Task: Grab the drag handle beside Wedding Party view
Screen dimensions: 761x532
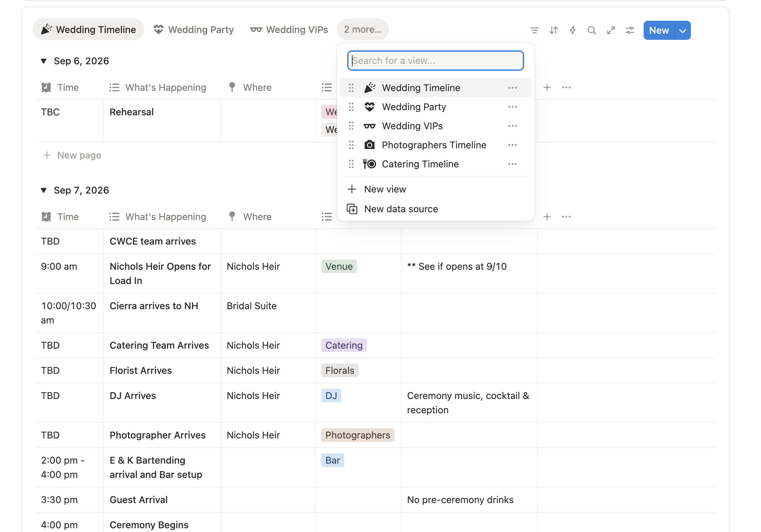Action: point(351,107)
